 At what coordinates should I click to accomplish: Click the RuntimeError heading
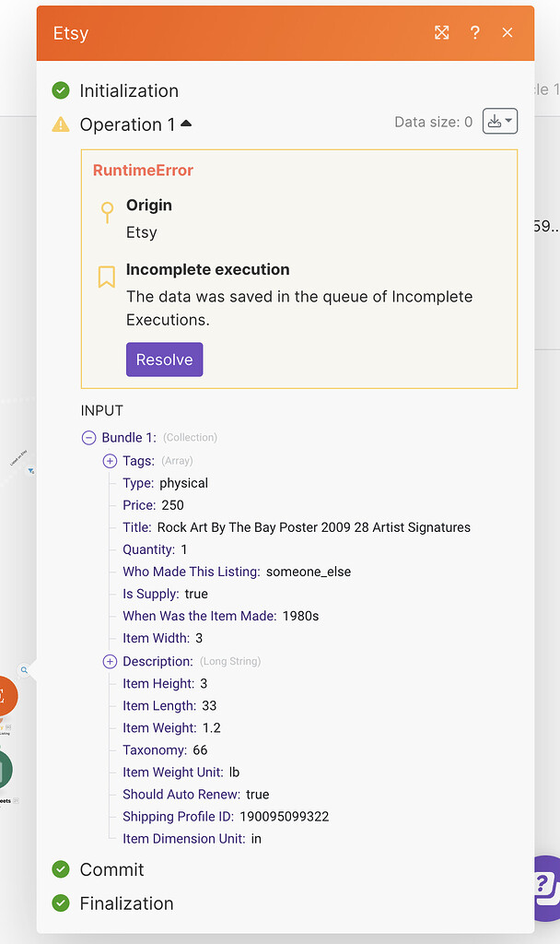(143, 171)
